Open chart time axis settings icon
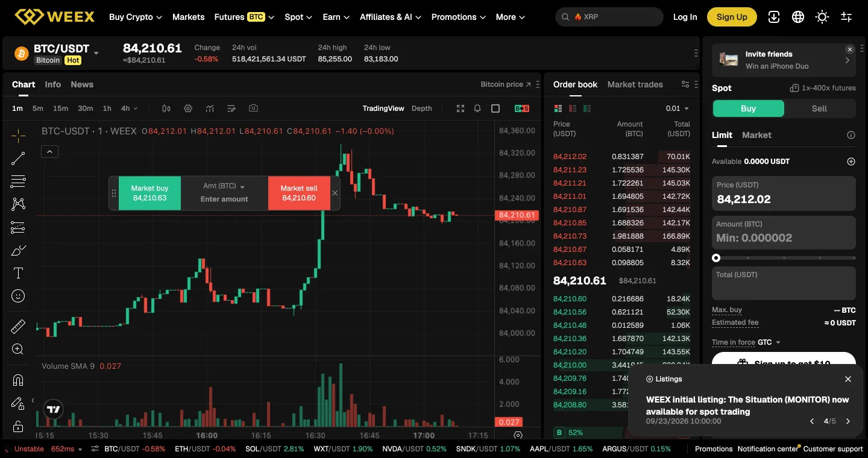The image size is (868, 458). tap(518, 435)
